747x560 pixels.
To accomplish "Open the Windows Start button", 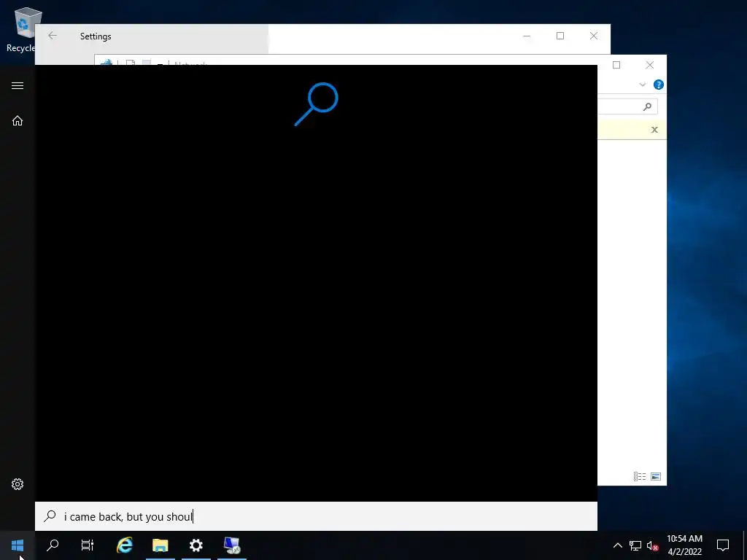I will [x=18, y=545].
